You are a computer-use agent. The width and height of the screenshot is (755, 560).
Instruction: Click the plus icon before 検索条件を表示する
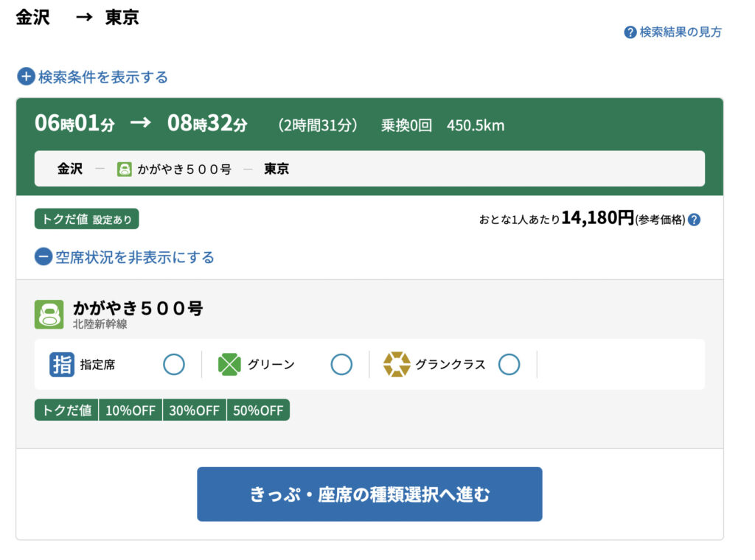tap(26, 77)
